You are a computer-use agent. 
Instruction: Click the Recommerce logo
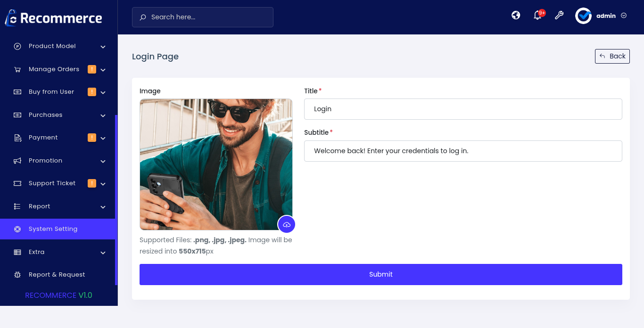click(x=53, y=18)
